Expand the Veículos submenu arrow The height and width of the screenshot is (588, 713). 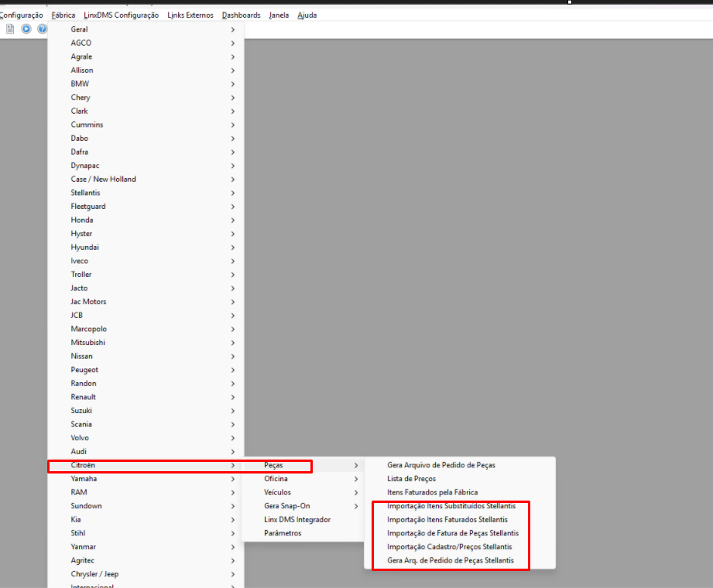point(356,493)
